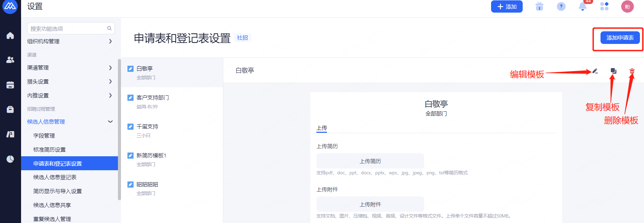Click the 搜索功能选项 search field

coord(68,29)
